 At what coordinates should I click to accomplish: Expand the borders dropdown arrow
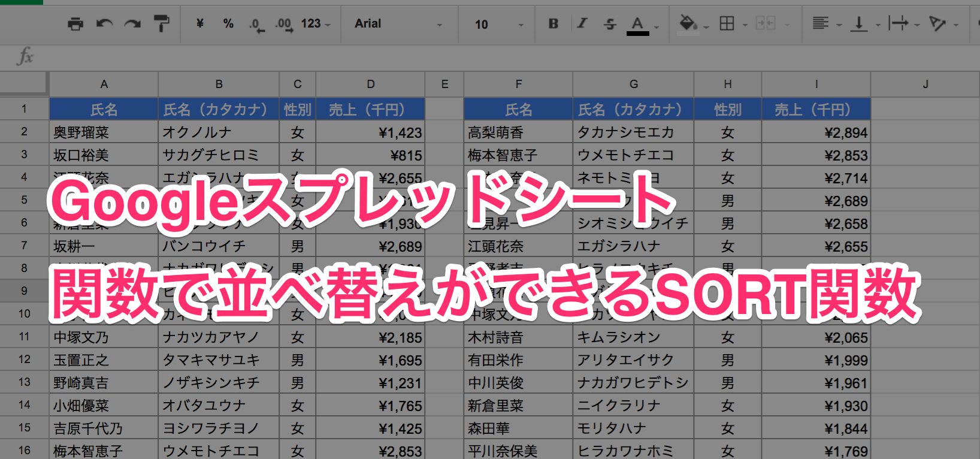coord(745,25)
